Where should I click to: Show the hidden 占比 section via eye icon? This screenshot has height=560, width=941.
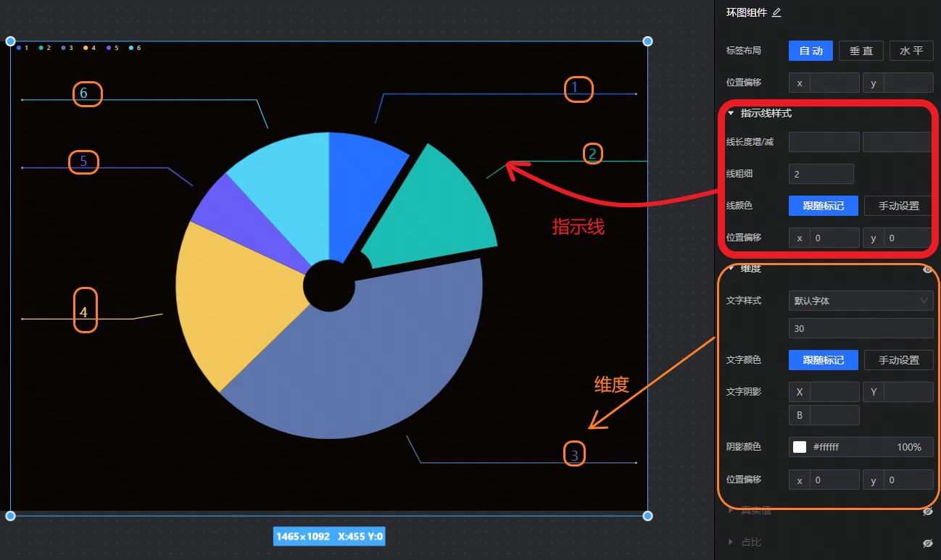[927, 543]
